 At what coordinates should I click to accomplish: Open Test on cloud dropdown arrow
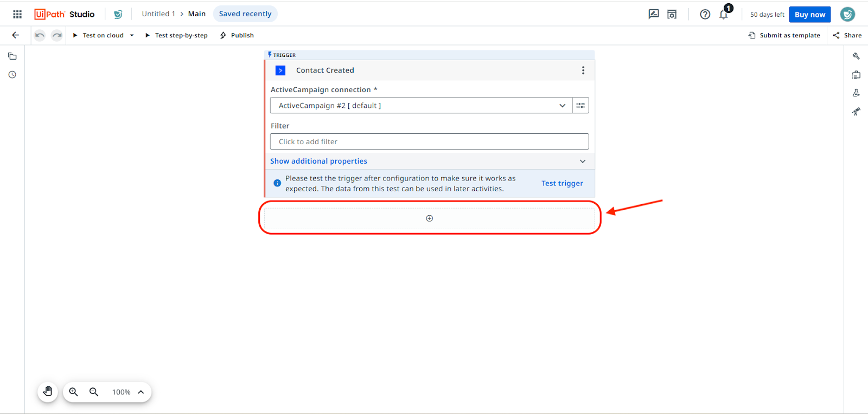click(x=132, y=36)
